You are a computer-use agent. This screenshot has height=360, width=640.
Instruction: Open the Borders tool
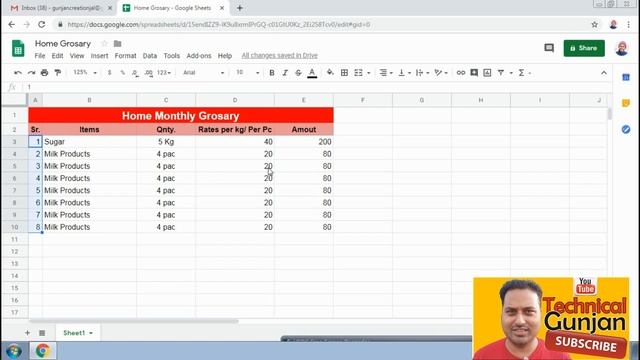(344, 73)
